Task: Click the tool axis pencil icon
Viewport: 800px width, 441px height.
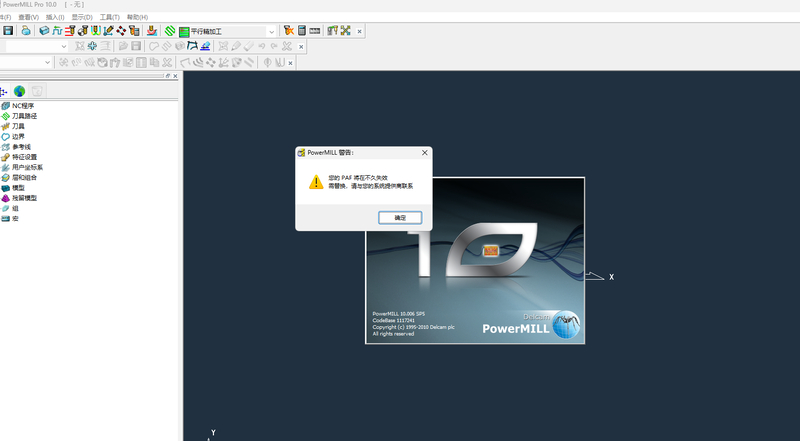Action: pos(108,31)
